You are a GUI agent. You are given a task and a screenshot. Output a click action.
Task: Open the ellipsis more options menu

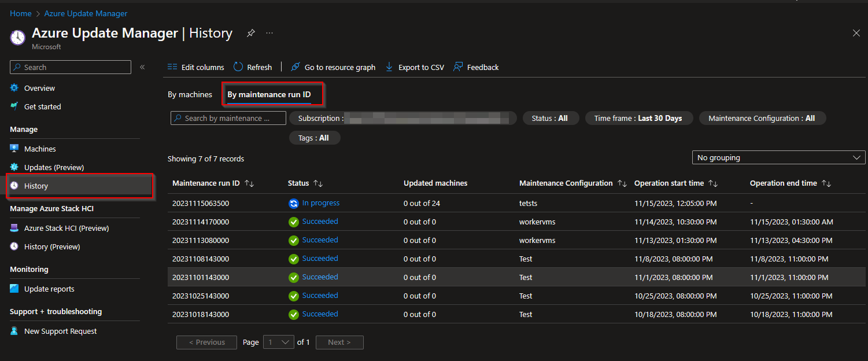(x=269, y=34)
